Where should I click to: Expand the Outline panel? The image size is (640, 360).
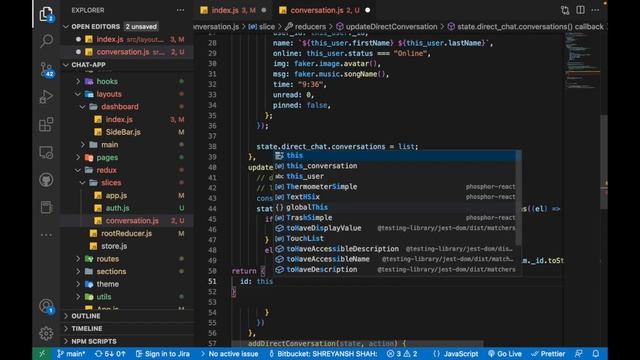(x=86, y=316)
